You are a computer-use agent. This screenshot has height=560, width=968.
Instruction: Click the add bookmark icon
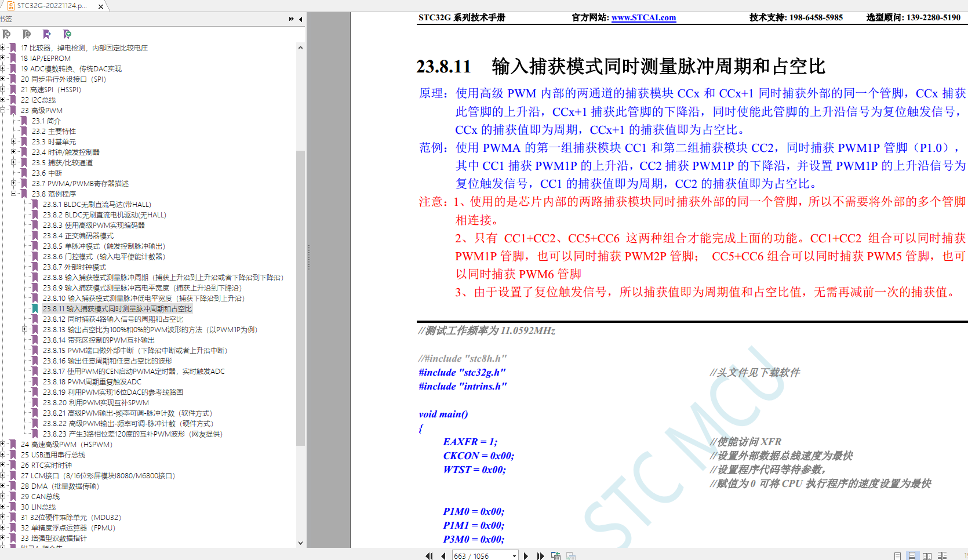27,34
